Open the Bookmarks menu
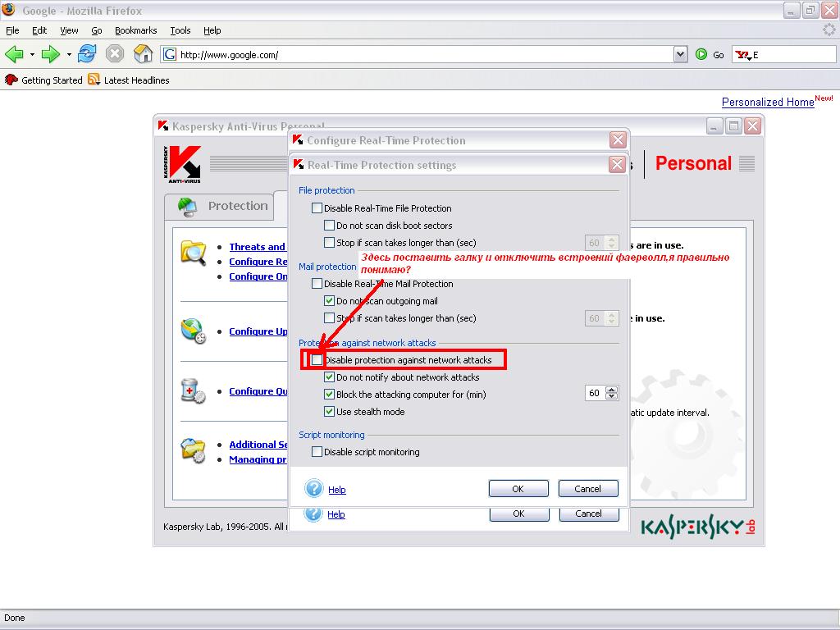This screenshot has height=630, width=840. (135, 30)
